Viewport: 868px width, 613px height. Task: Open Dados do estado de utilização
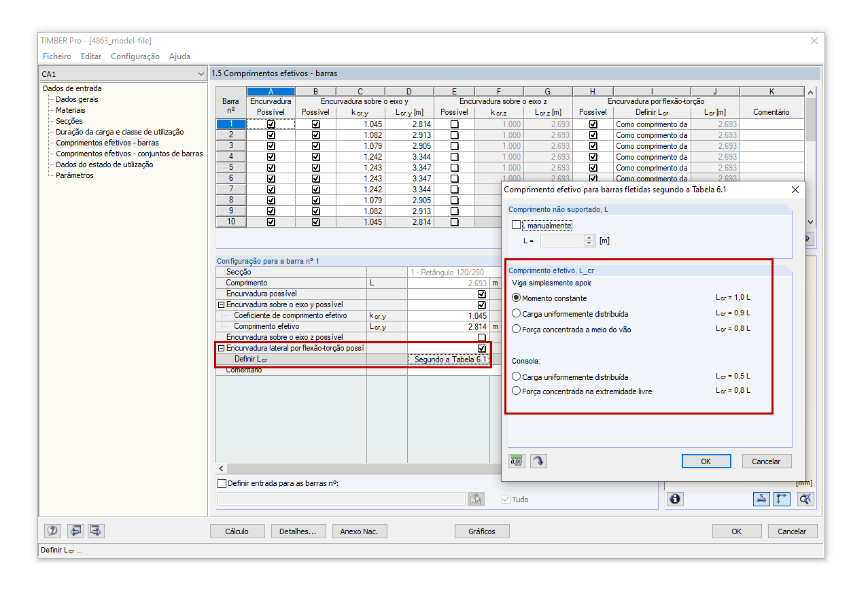105,164
